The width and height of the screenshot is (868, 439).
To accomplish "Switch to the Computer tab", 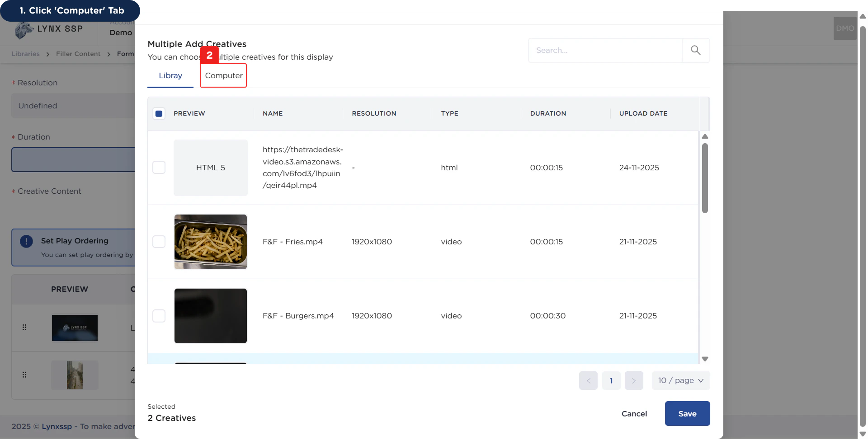I will (x=223, y=75).
